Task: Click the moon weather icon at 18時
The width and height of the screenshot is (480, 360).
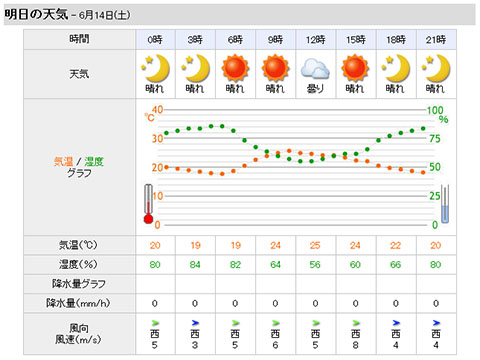Action: pyautogui.click(x=396, y=68)
